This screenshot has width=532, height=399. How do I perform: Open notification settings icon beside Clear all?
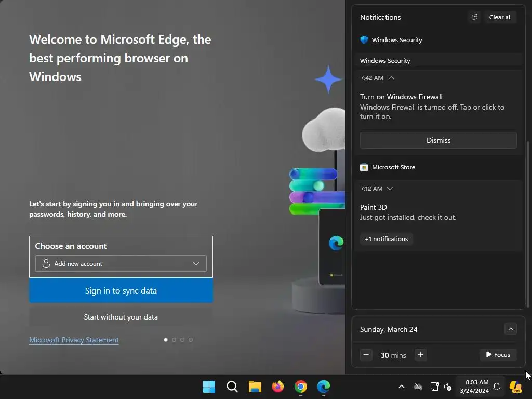(474, 17)
